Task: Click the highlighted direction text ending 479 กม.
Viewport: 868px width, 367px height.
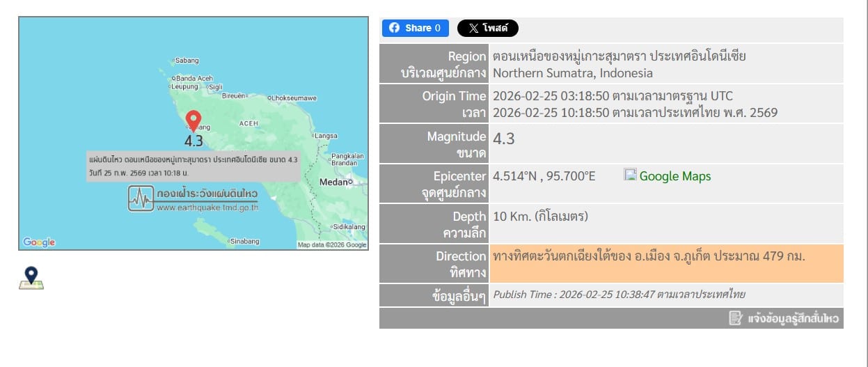Action: click(649, 256)
